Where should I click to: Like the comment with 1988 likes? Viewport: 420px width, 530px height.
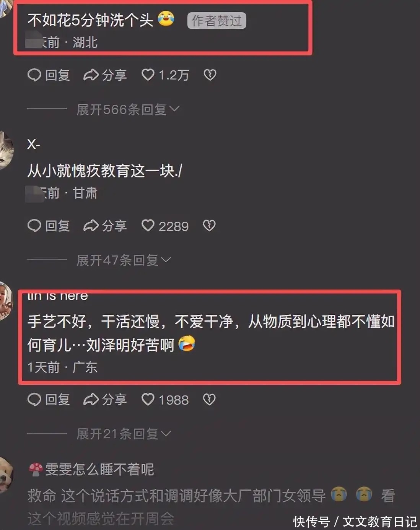click(x=165, y=400)
